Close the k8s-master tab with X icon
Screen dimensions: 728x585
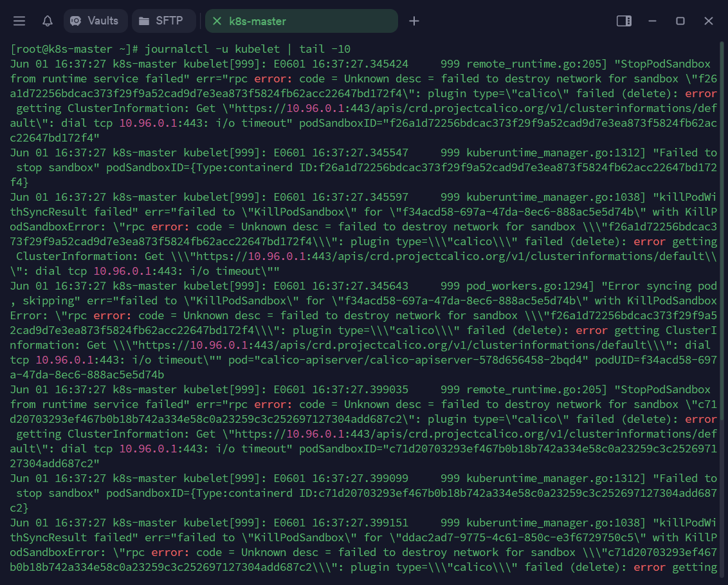tap(217, 21)
